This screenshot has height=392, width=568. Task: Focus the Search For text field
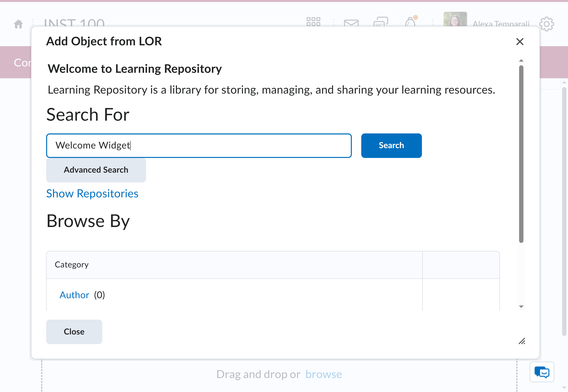[x=199, y=145]
